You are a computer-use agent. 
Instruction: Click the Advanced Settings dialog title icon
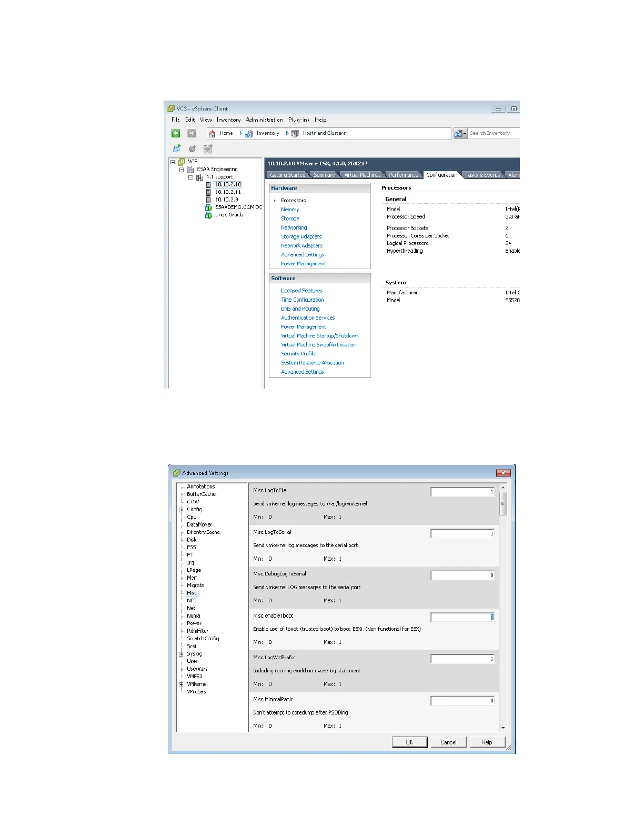[x=177, y=473]
